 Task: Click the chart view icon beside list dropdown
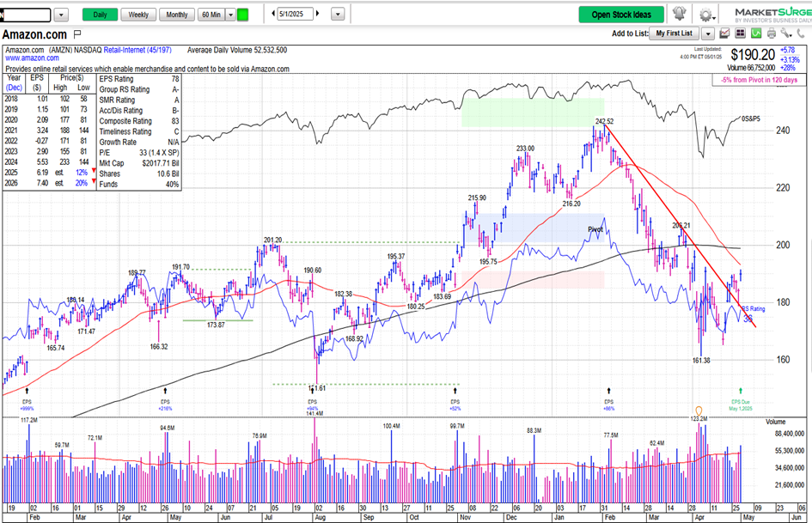(724, 33)
